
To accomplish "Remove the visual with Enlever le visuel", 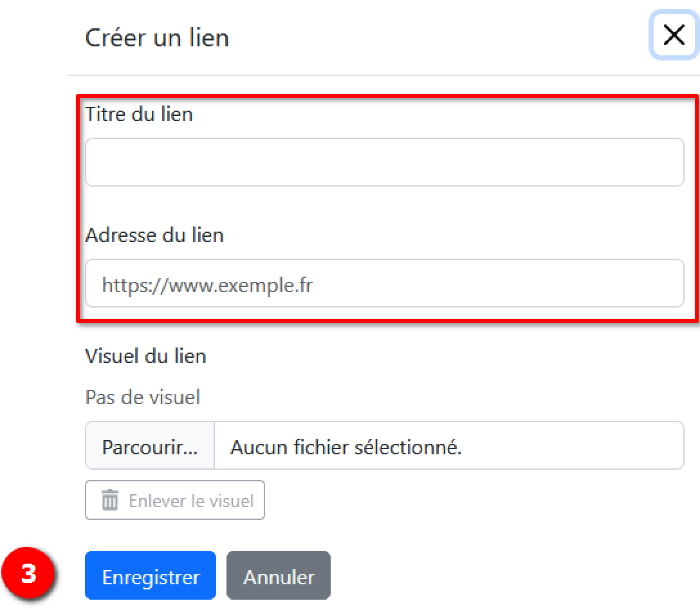I will [175, 500].
